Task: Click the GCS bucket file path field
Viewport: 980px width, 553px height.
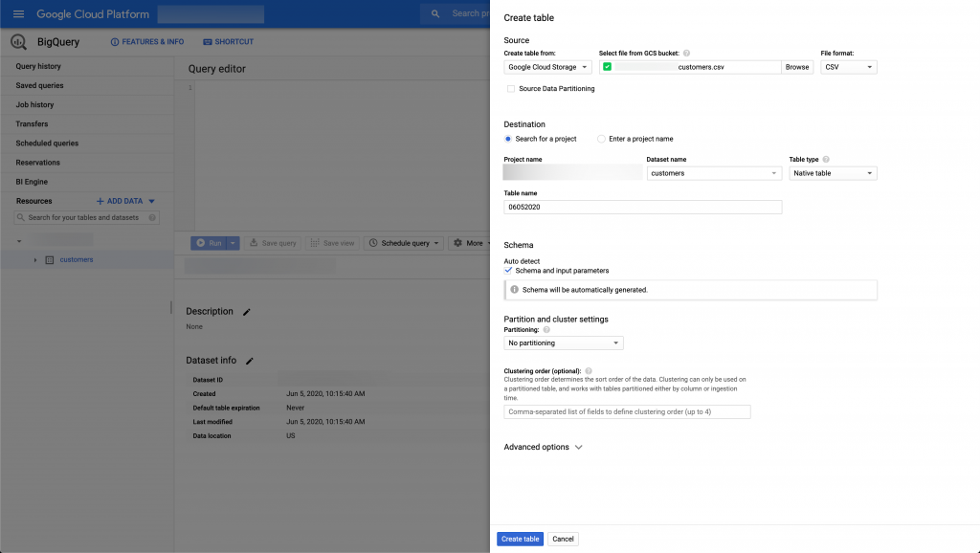Action: (690, 67)
